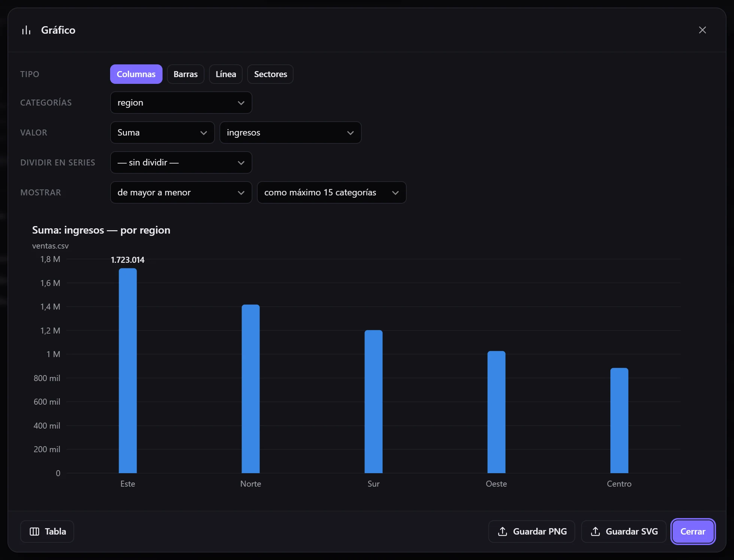Open the Categorías dropdown showing region
This screenshot has height=560, width=734.
tap(181, 103)
